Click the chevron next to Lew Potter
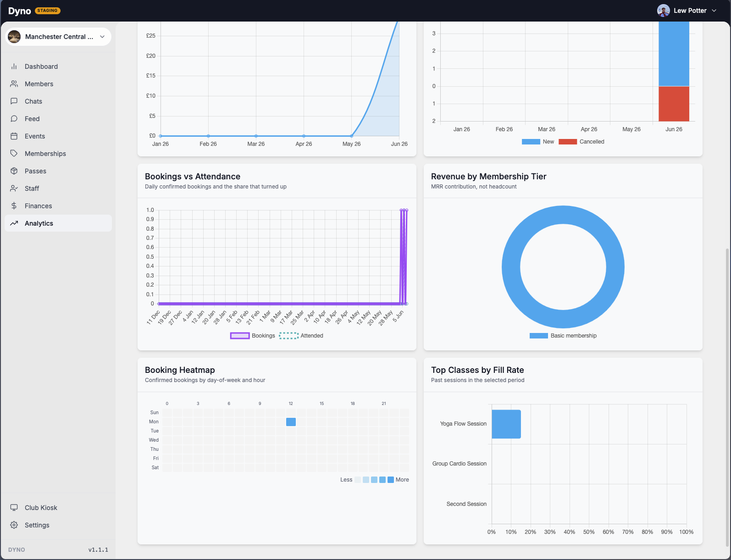The image size is (731, 560). tap(714, 11)
